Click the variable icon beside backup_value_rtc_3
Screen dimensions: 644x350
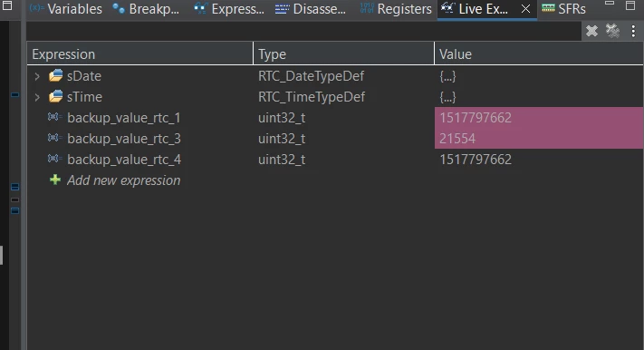coord(54,138)
